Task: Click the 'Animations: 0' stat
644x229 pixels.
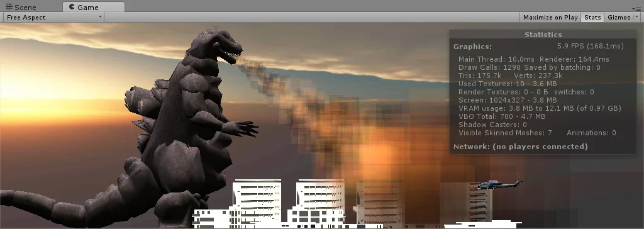Action: [591, 133]
